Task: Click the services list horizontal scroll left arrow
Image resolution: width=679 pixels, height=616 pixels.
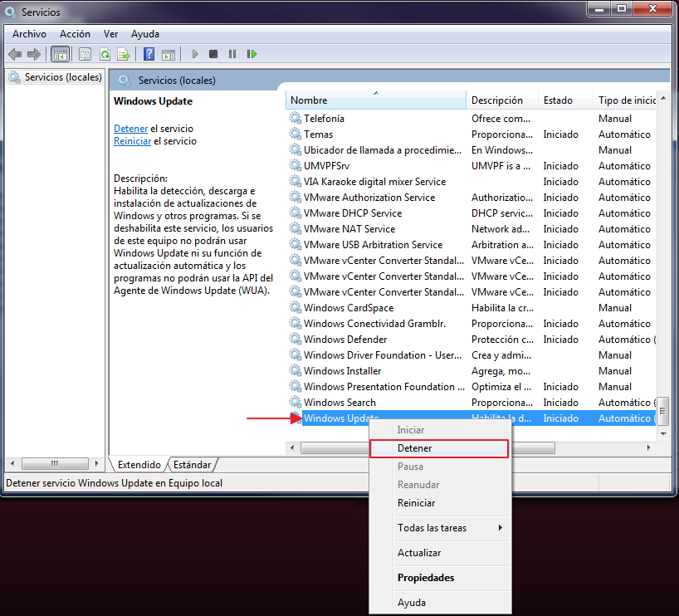Action: 292,447
